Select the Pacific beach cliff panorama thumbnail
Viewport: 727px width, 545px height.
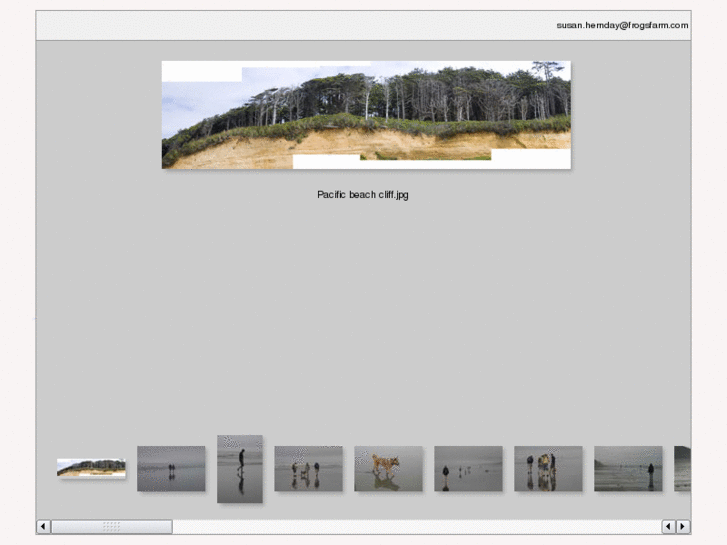pyautogui.click(x=91, y=468)
